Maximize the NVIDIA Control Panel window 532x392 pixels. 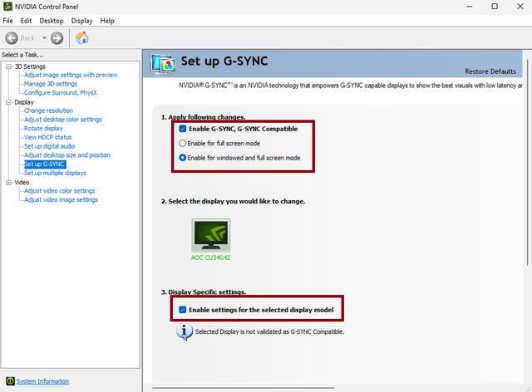pos(495,7)
